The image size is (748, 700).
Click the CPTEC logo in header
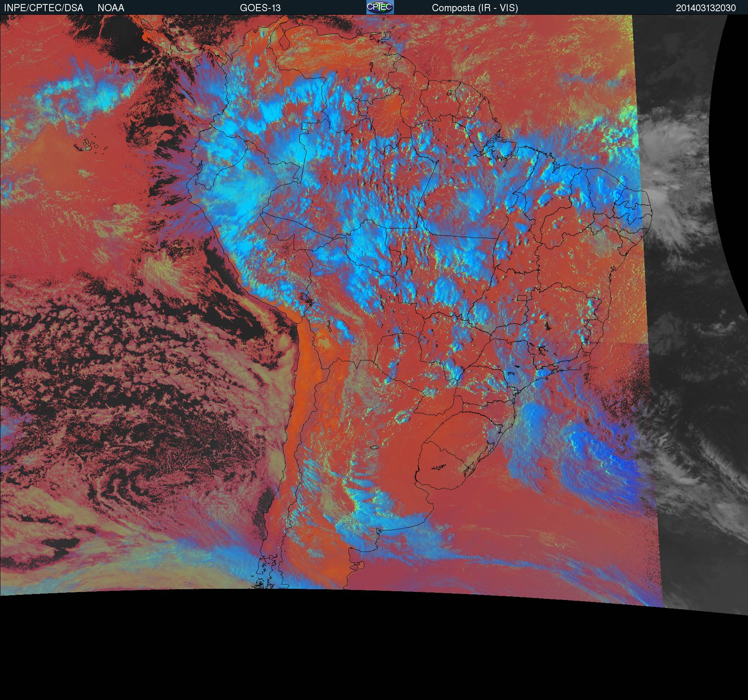coord(380,7)
